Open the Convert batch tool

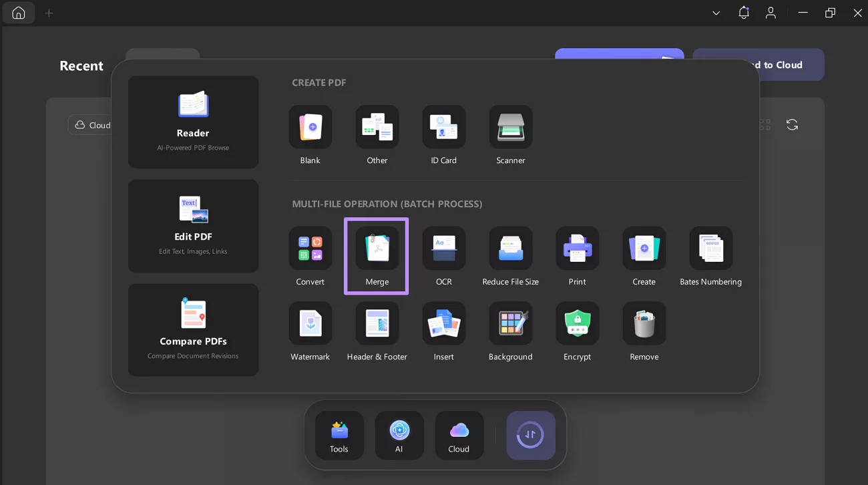click(310, 249)
